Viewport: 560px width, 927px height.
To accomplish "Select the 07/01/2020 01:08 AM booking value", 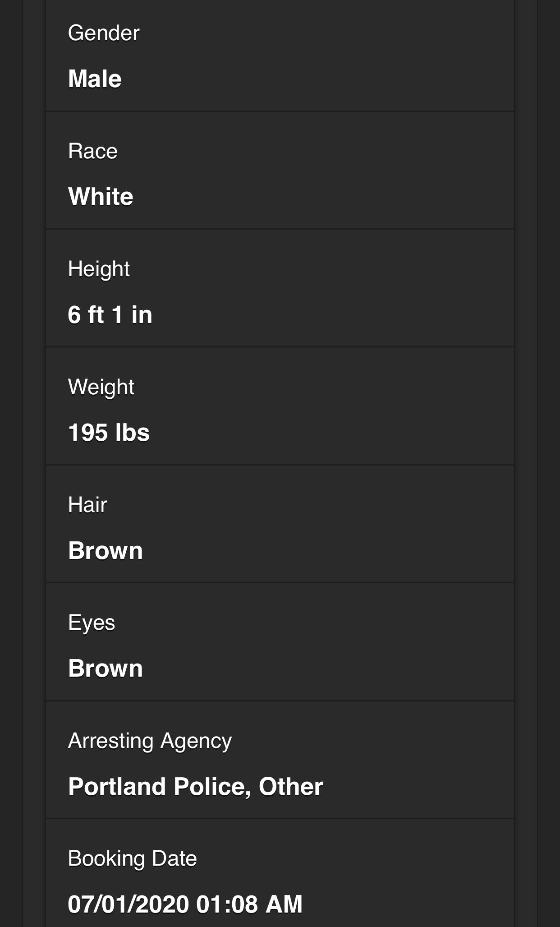I will click(x=185, y=904).
